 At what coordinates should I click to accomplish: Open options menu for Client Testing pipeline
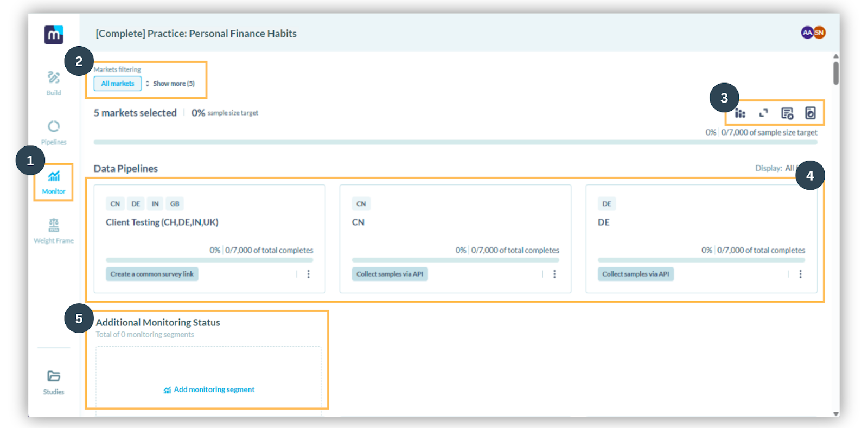308,274
